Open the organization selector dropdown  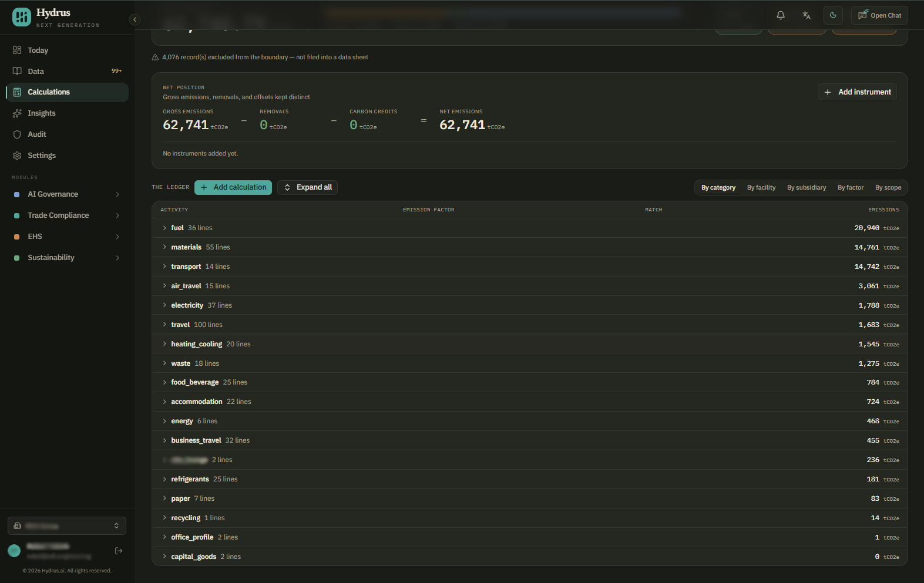pyautogui.click(x=67, y=526)
